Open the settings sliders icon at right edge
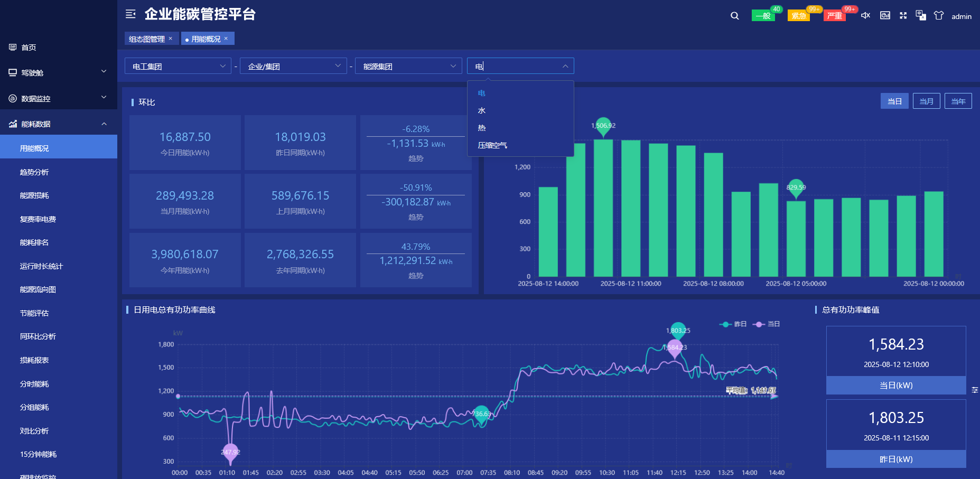Screen dimensions: 980x479 pyautogui.click(x=975, y=390)
